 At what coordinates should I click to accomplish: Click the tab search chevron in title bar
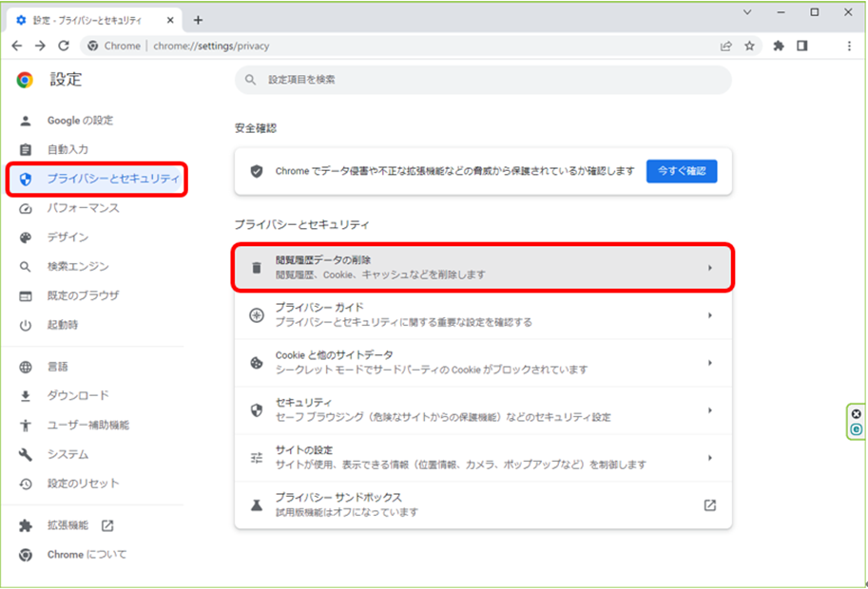[747, 11]
